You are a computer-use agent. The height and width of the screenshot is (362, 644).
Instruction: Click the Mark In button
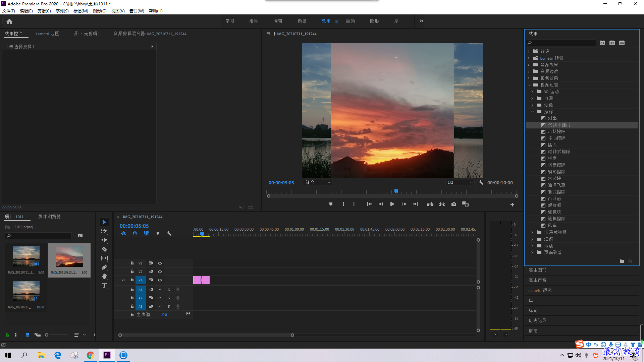343,204
